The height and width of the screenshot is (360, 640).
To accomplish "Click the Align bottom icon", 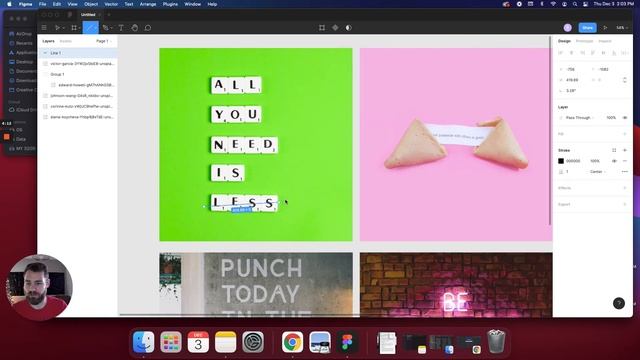I will click(x=614, y=53).
